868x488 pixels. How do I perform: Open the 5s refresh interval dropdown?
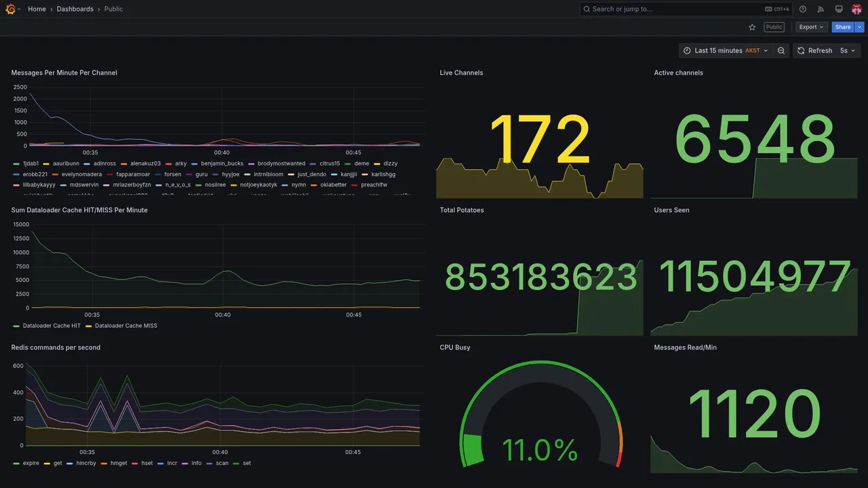[848, 51]
